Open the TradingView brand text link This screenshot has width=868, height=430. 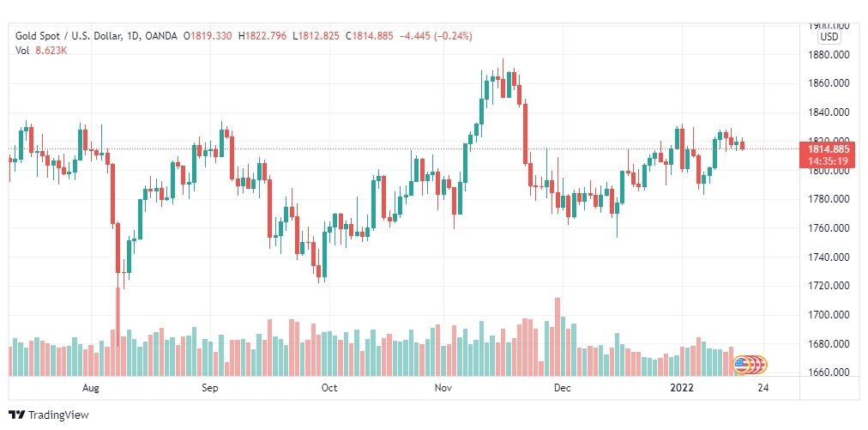(58, 415)
